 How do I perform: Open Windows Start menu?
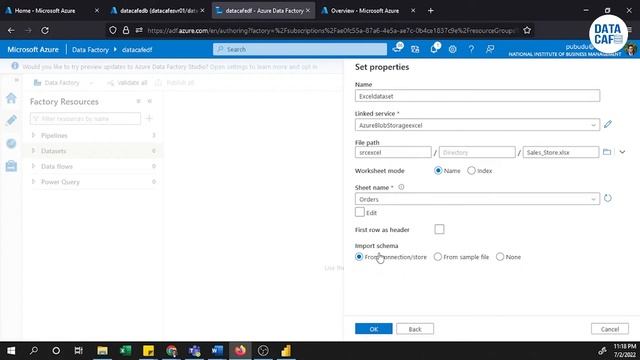click(x=11, y=351)
